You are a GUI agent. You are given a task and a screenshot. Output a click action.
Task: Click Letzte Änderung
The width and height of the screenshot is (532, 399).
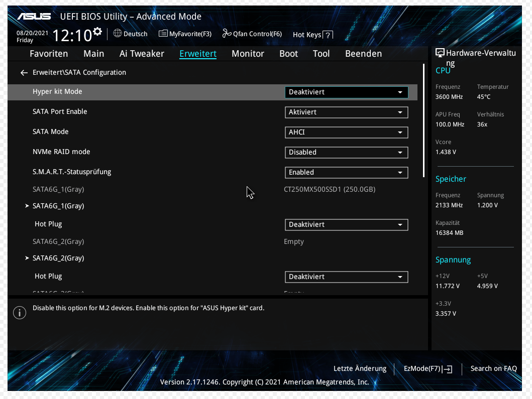coord(360,368)
